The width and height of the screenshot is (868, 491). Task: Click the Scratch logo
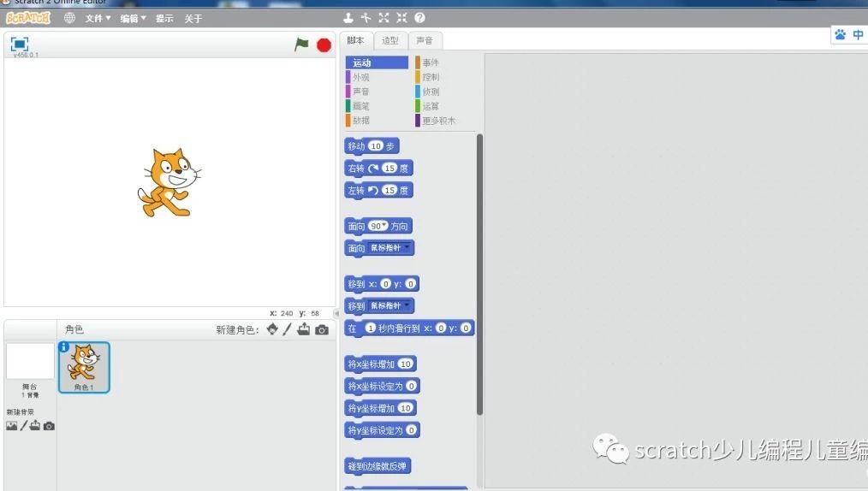click(28, 18)
